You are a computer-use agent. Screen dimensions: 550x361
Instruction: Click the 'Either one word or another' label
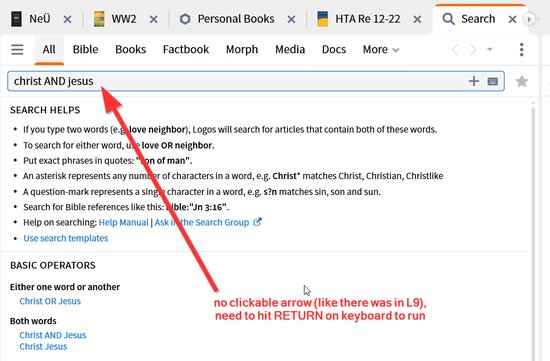(x=65, y=287)
